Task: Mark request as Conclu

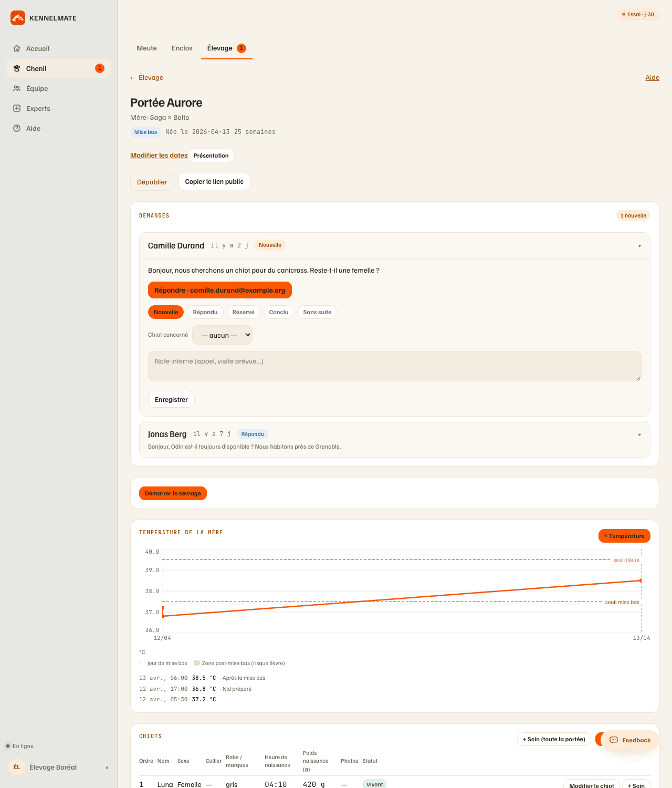Action: [279, 312]
